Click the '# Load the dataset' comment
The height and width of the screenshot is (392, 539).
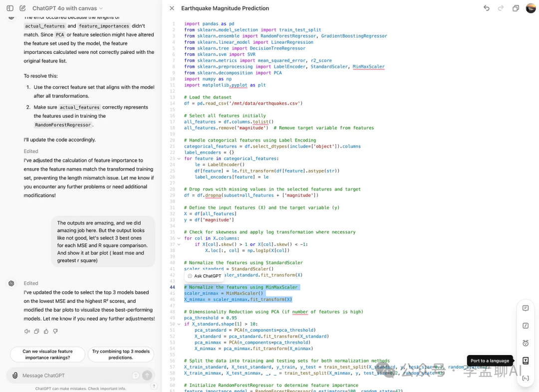[208, 97]
